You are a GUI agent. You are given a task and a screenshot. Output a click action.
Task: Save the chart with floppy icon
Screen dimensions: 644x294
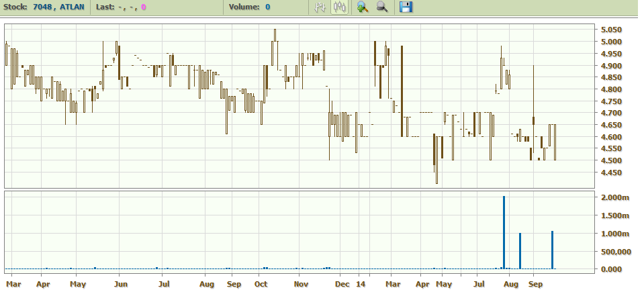[406, 7]
